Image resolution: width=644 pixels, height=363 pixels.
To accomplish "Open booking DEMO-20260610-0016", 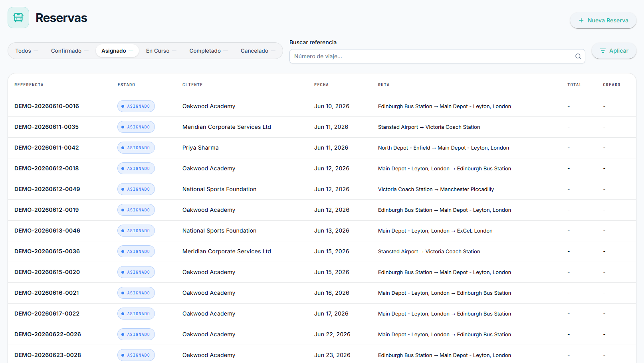I will (47, 106).
